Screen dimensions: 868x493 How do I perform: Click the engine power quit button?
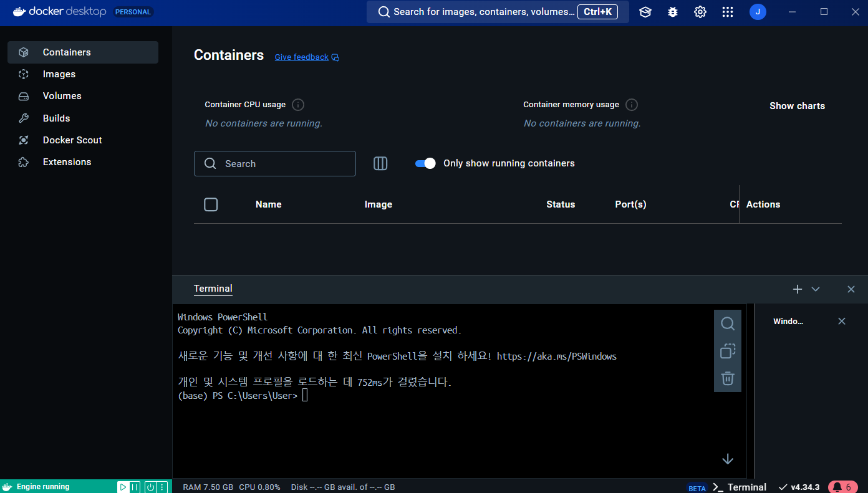150,487
